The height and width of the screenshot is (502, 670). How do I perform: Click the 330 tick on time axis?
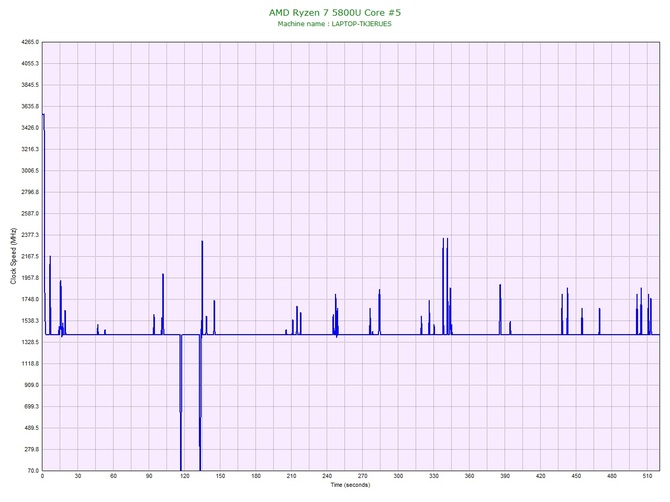(434, 476)
